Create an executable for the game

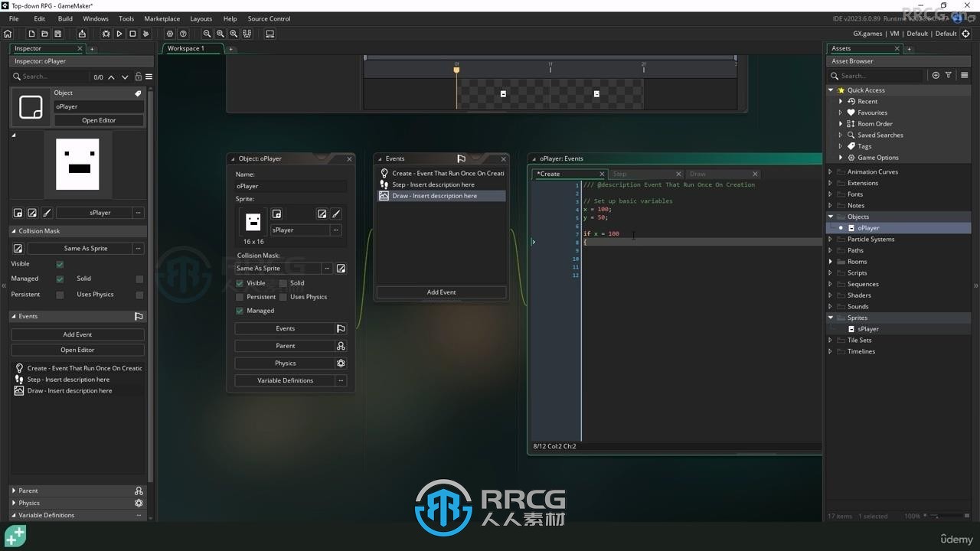tap(82, 34)
